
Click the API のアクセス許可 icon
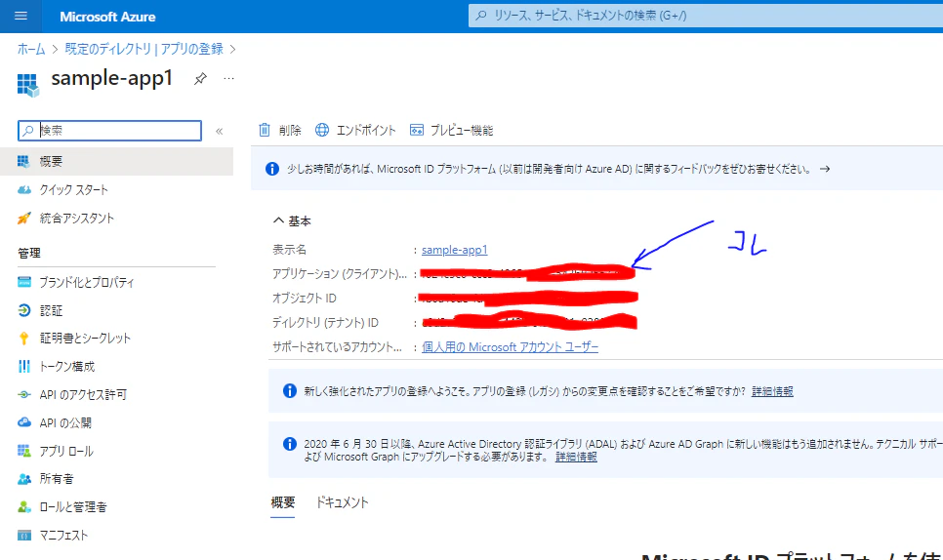24,395
